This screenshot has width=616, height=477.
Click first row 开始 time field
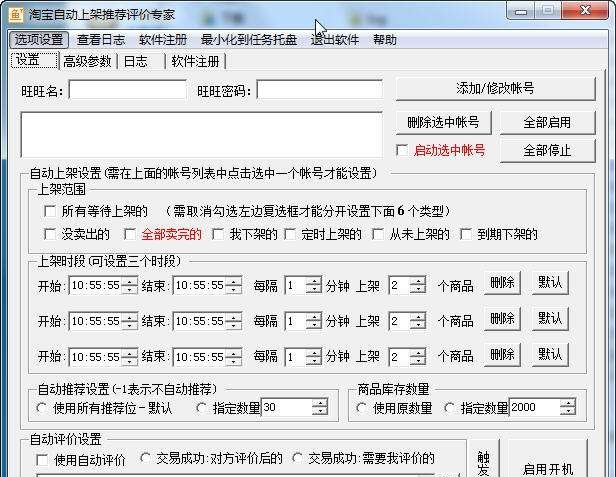(x=103, y=285)
